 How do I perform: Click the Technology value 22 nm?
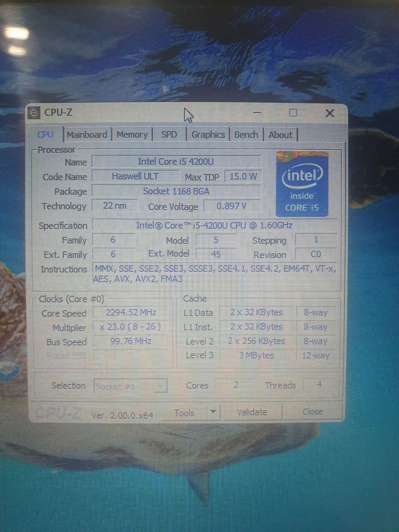pos(114,206)
